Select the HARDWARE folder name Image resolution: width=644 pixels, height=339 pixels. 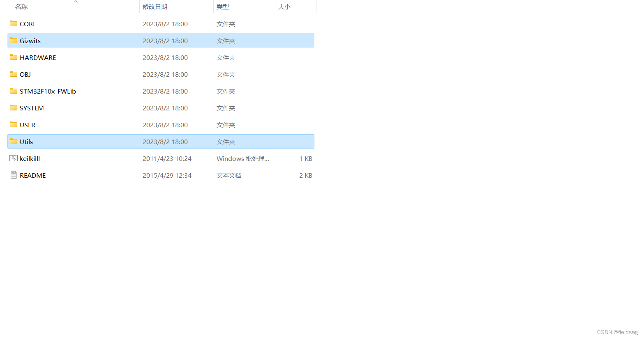pos(38,57)
